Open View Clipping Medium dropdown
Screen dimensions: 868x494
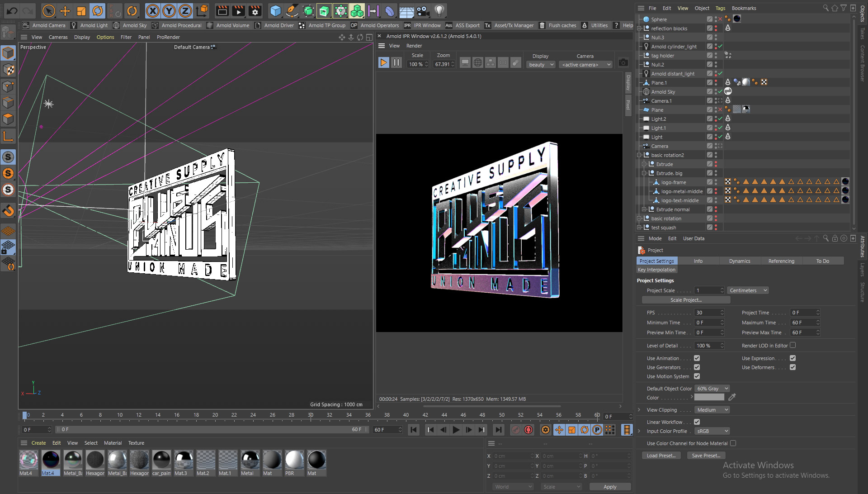712,410
